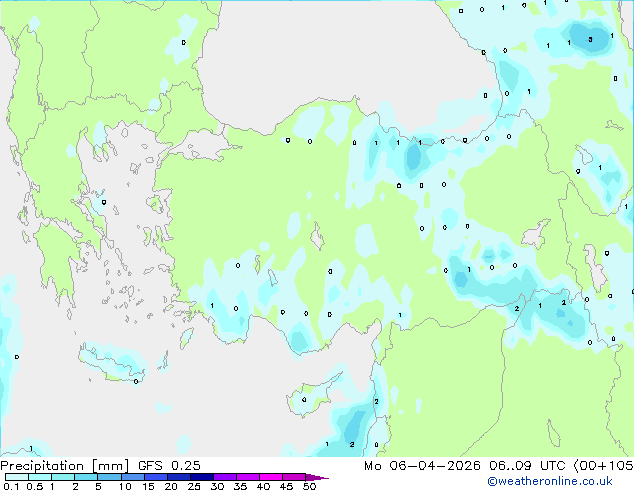Click the "45" legend scale label

(286, 486)
